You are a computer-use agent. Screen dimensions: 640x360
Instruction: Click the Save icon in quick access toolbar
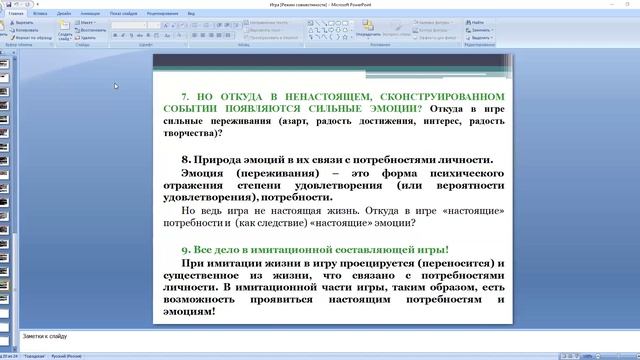[x=9, y=4]
